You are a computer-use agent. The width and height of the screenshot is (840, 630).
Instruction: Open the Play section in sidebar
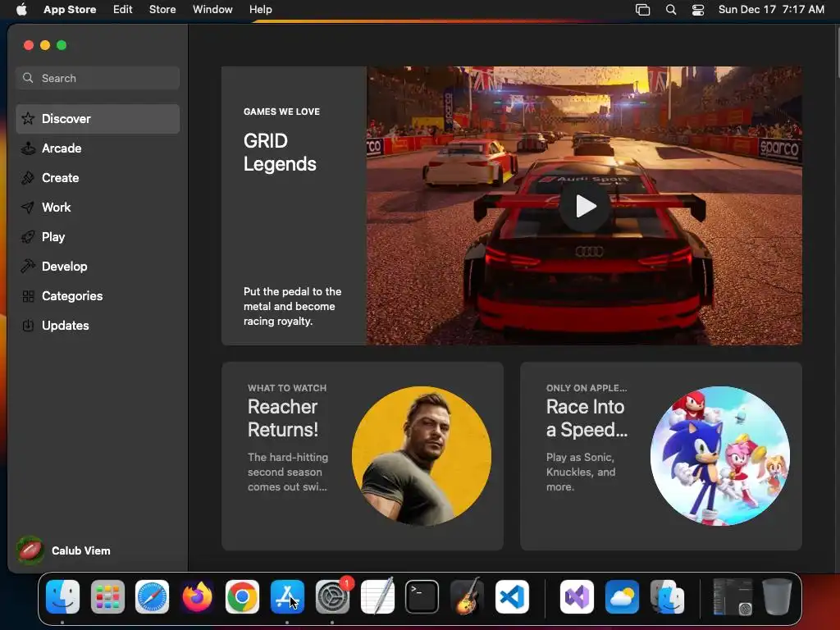pyautogui.click(x=98, y=237)
